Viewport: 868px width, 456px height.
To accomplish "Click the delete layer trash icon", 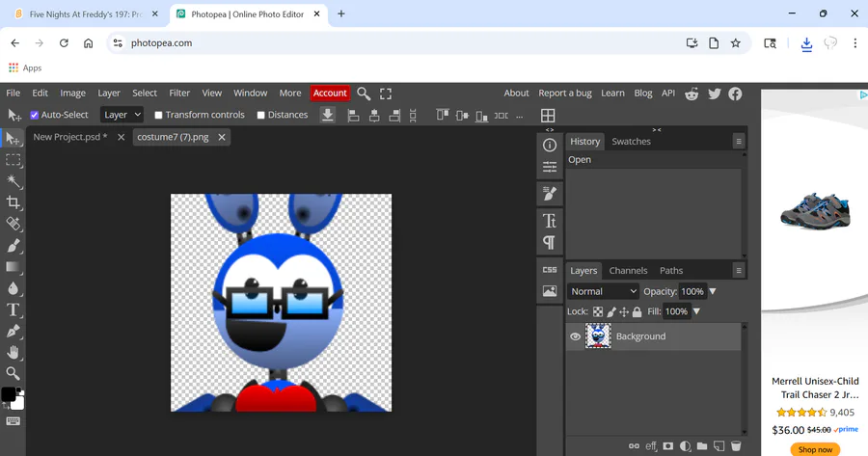I will [736, 446].
